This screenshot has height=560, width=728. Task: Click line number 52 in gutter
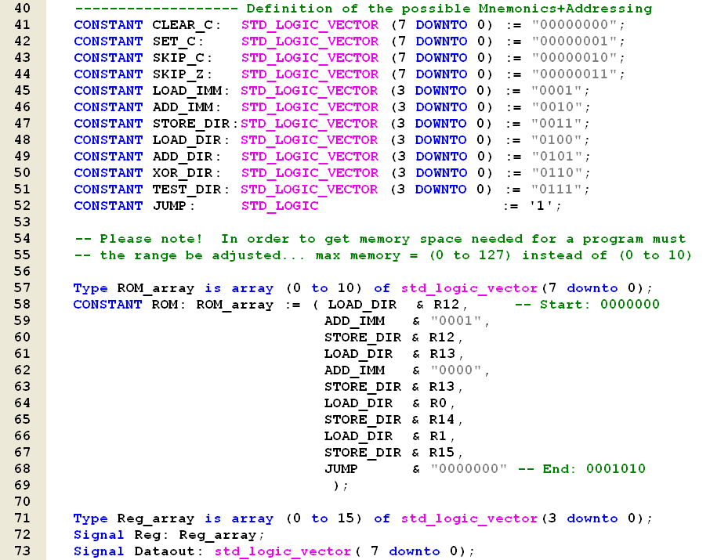[22, 205]
